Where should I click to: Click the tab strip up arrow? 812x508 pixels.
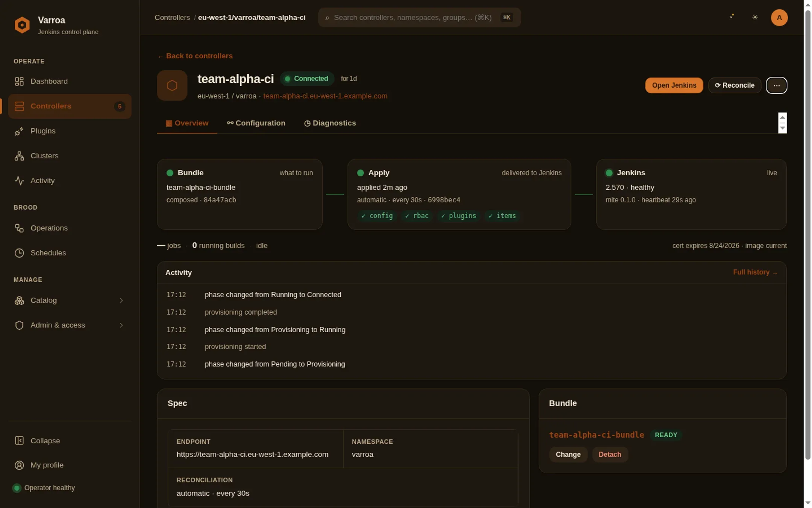[x=782, y=117]
